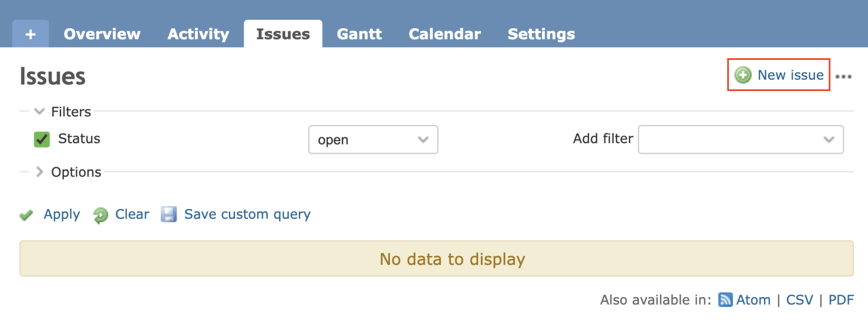The height and width of the screenshot is (330, 868).
Task: Click the green plus icon for New issue
Action: [x=743, y=75]
